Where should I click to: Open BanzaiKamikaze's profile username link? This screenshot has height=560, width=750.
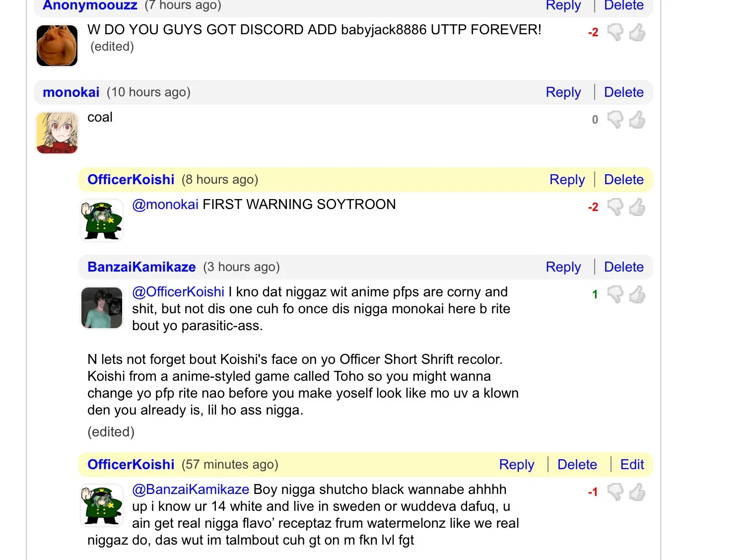(141, 267)
